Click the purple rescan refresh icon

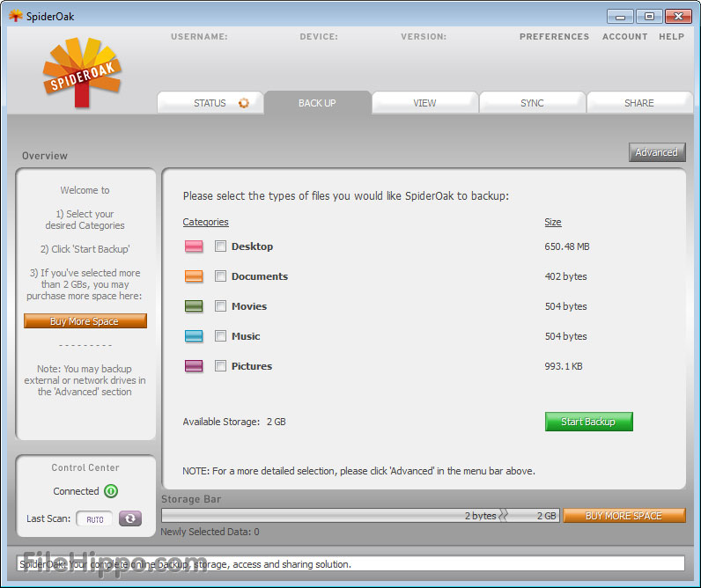130,518
